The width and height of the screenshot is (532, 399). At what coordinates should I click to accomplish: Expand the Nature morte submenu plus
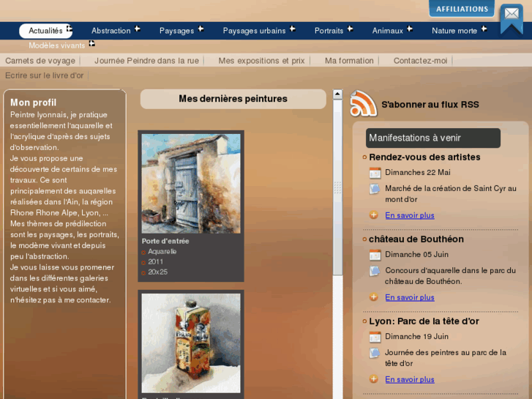[484, 29]
